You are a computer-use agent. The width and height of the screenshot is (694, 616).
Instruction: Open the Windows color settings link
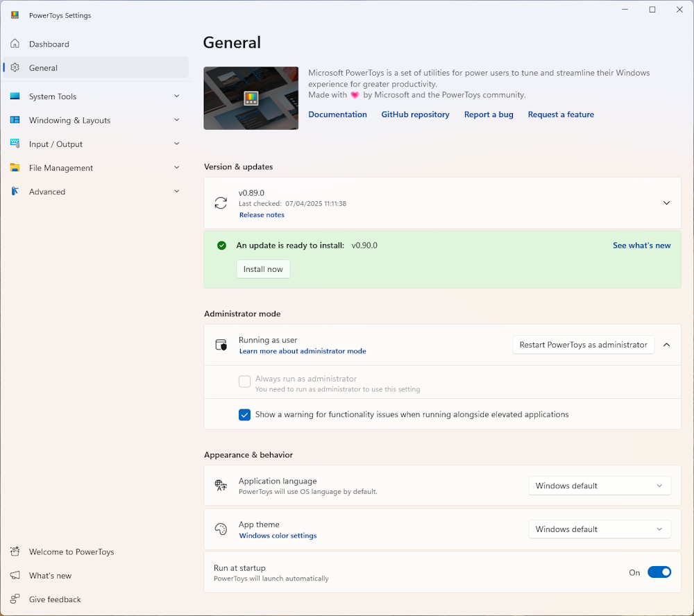pyautogui.click(x=278, y=536)
